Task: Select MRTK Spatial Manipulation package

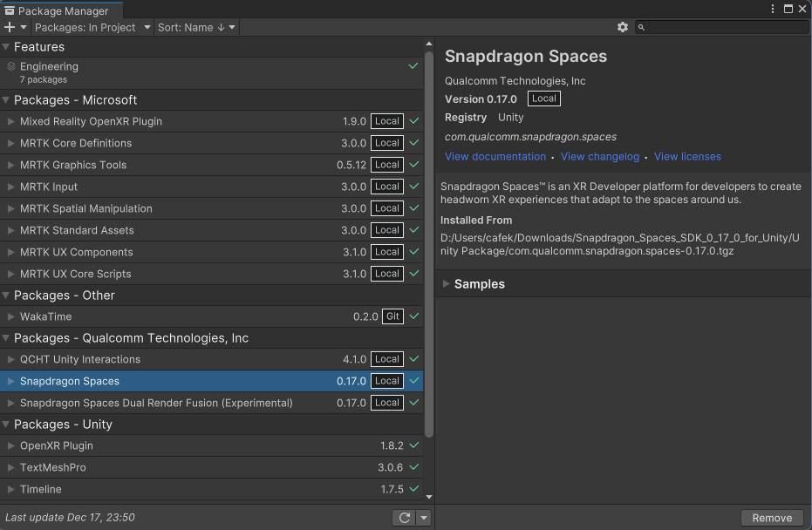Action: [211, 208]
